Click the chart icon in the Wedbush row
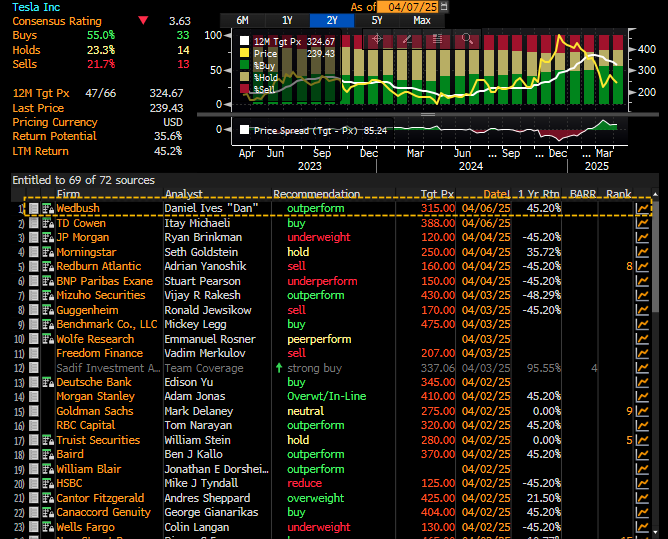This screenshot has width=668, height=539. coord(642,208)
